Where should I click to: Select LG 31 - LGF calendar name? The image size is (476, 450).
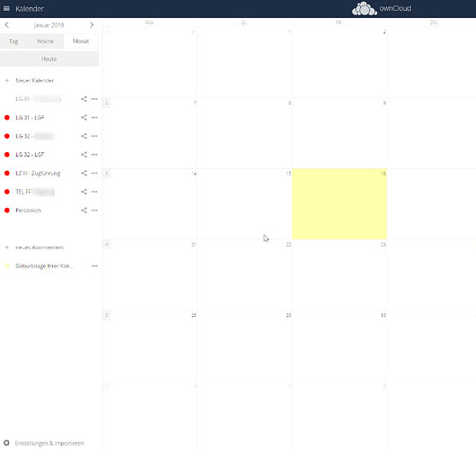[30, 118]
